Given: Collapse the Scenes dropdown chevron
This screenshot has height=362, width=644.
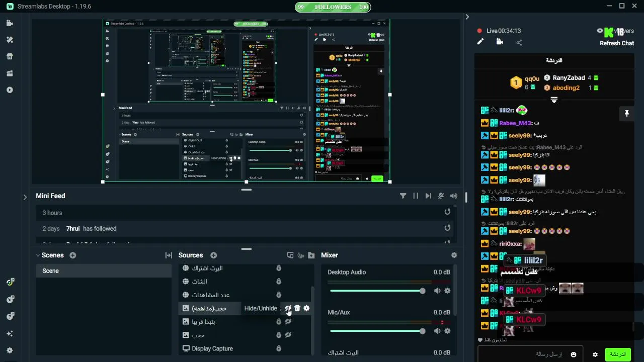Looking at the screenshot, I should [38, 255].
